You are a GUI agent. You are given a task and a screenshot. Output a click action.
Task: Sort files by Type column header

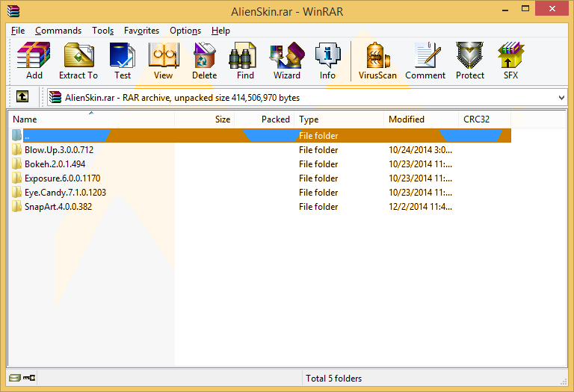click(339, 119)
